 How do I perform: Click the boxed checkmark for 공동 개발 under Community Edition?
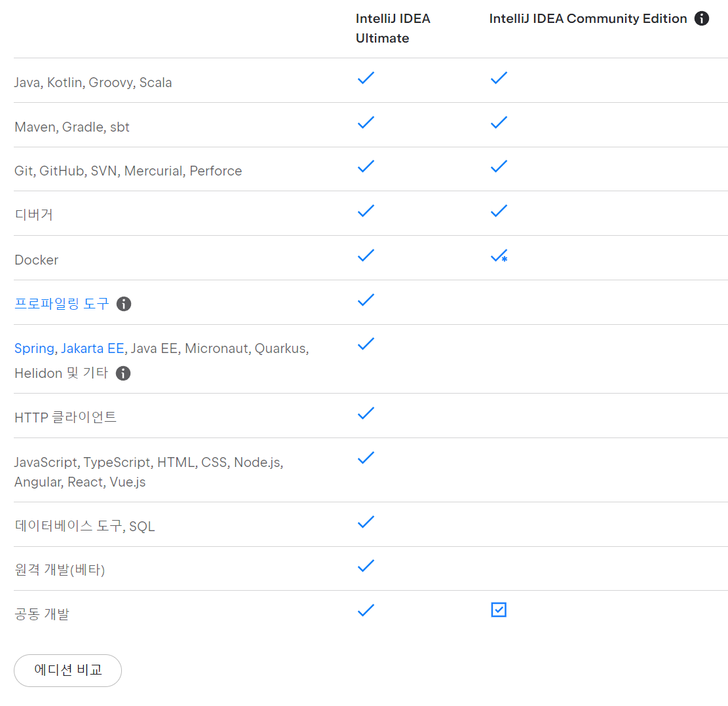pos(499,610)
